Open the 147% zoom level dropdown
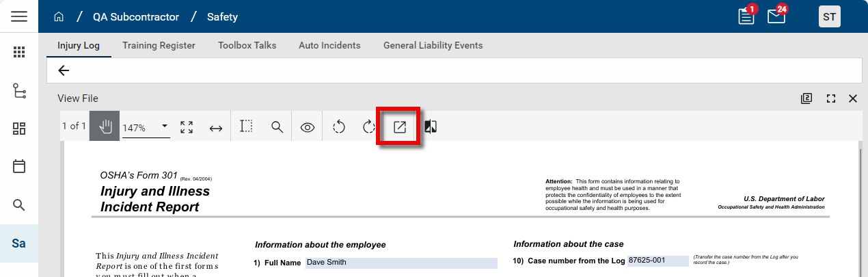868x277 pixels. tap(146, 127)
